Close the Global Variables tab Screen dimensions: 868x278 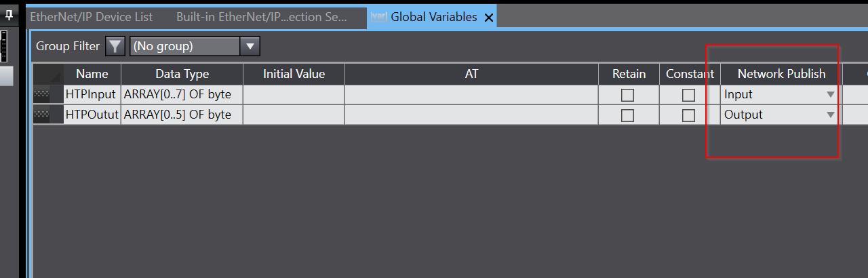click(489, 18)
